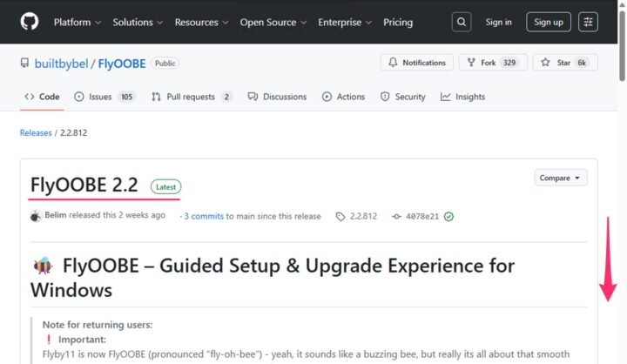Click Belim's avatar image

pos(36,216)
